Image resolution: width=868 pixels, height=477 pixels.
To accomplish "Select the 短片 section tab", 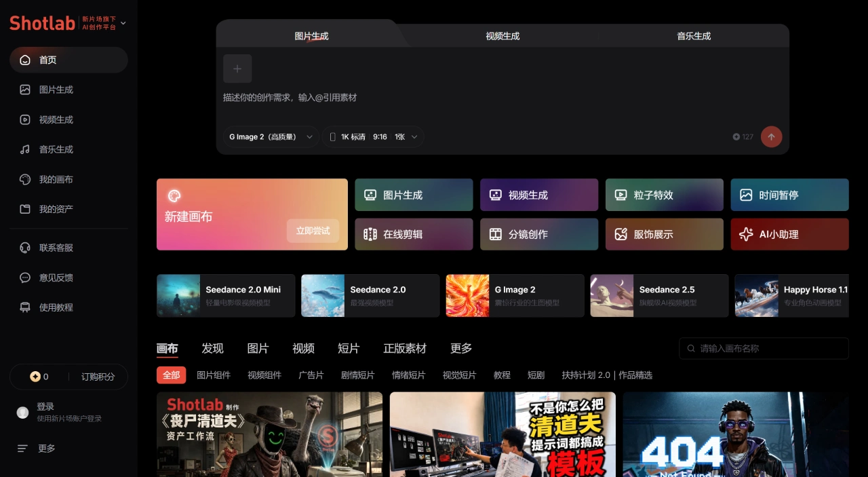I will coord(349,348).
